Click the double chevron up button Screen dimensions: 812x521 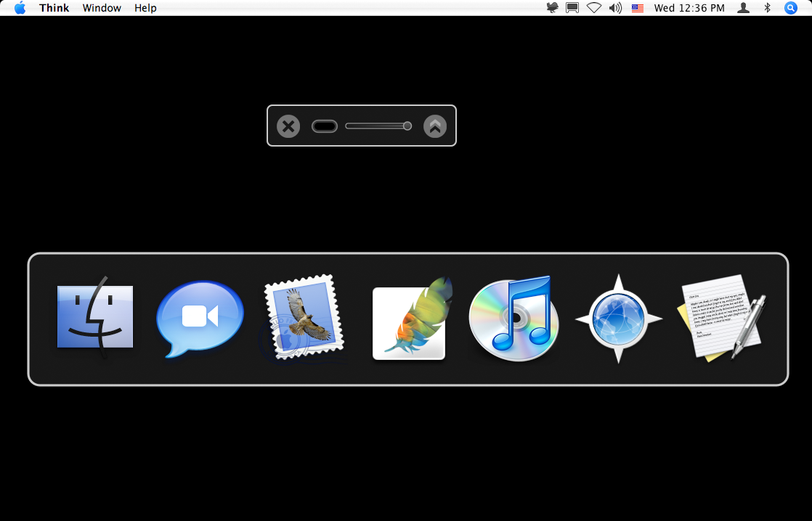point(435,126)
